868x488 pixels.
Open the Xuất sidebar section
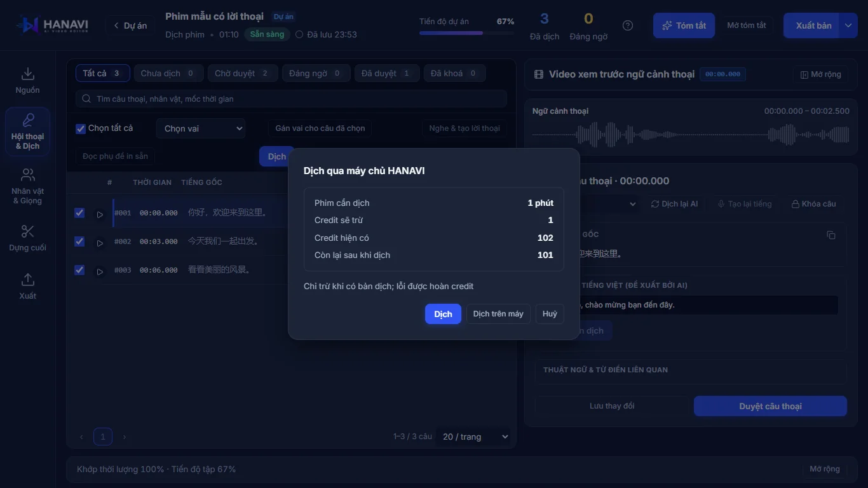pyautogui.click(x=27, y=287)
